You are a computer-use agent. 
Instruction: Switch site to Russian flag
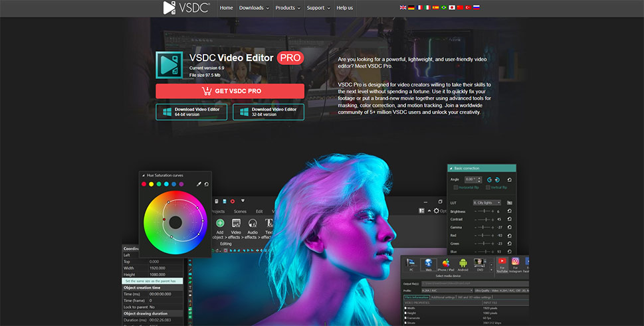click(x=477, y=7)
